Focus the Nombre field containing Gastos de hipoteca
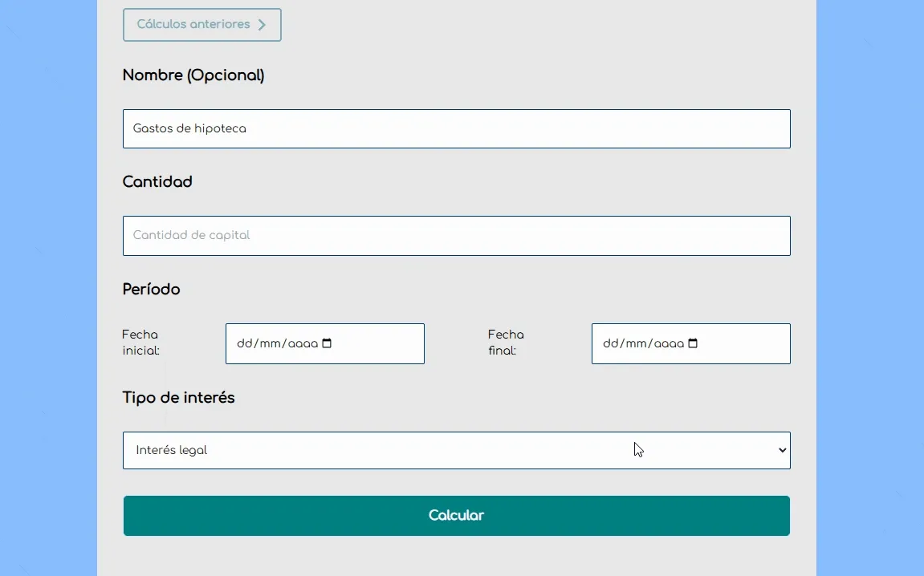Viewport: 924px width, 576px height. [456, 128]
